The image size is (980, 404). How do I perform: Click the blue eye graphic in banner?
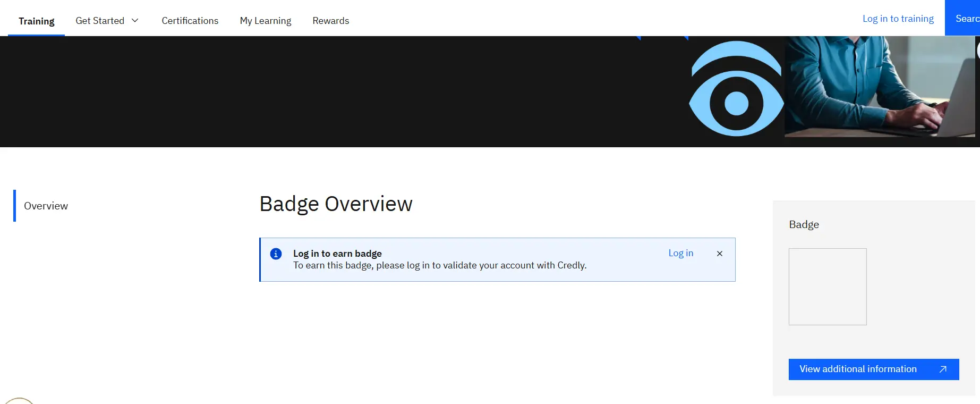click(736, 89)
